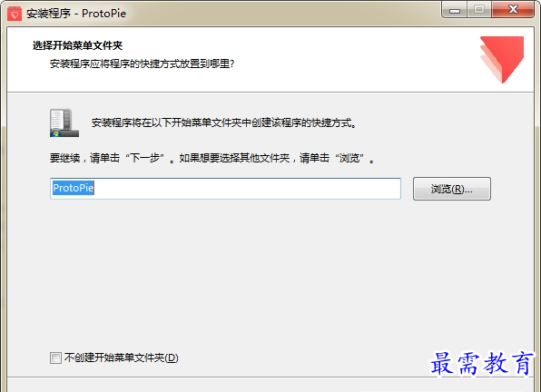The width and height of the screenshot is (541, 392).
Task: Close the ProtoPie installer window
Action: [513, 10]
